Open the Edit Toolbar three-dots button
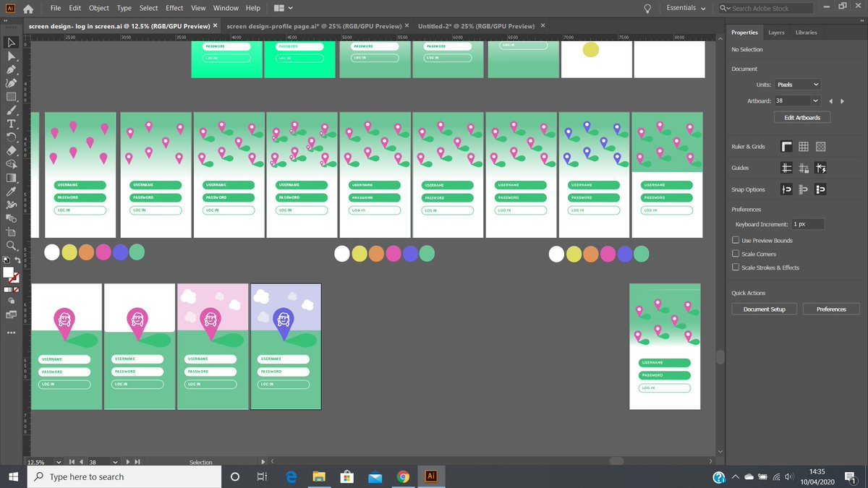868x488 pixels. pos(12,333)
